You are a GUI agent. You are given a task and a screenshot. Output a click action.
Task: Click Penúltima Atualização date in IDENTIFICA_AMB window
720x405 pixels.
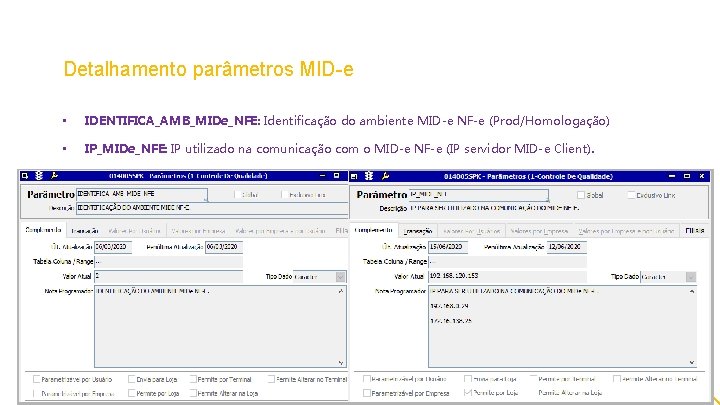click(x=224, y=247)
